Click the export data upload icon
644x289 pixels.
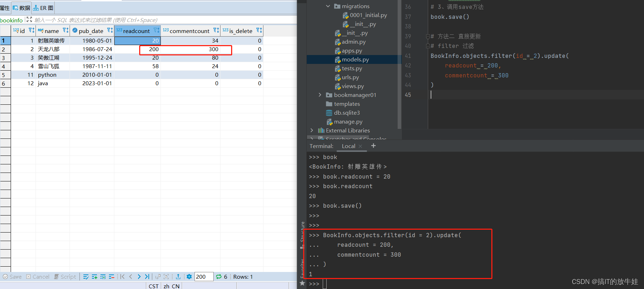(178, 277)
